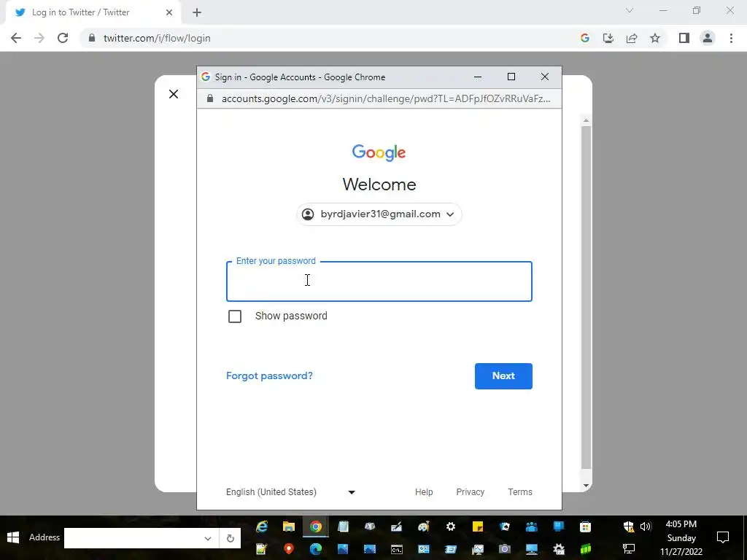The height and width of the screenshot is (560, 747).
Task: Close the Log in to Twitter tab
Action: (169, 12)
